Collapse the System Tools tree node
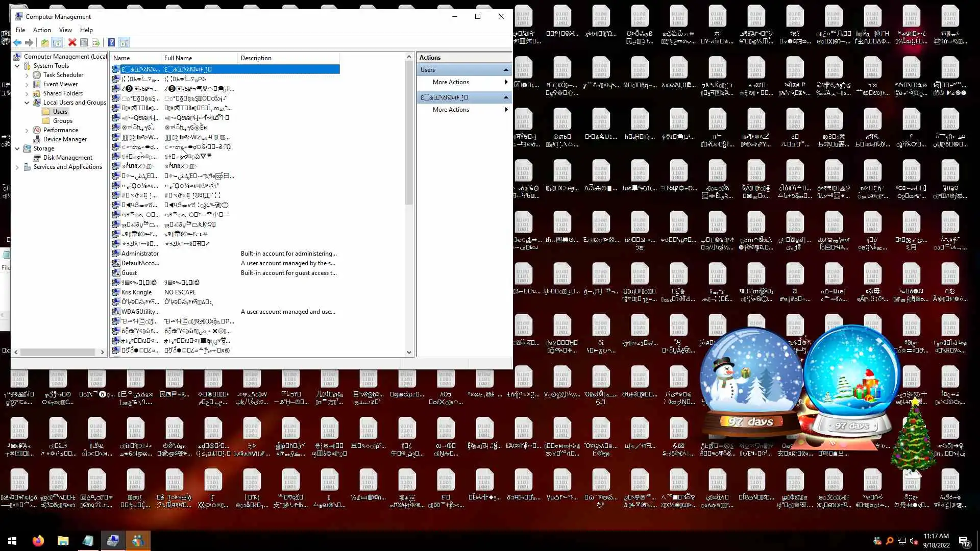The image size is (980, 551). [17, 66]
